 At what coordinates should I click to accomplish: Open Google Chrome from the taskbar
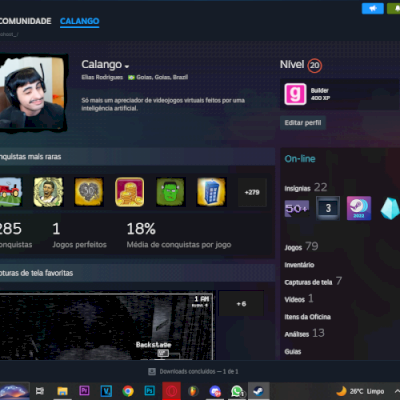tap(128, 391)
